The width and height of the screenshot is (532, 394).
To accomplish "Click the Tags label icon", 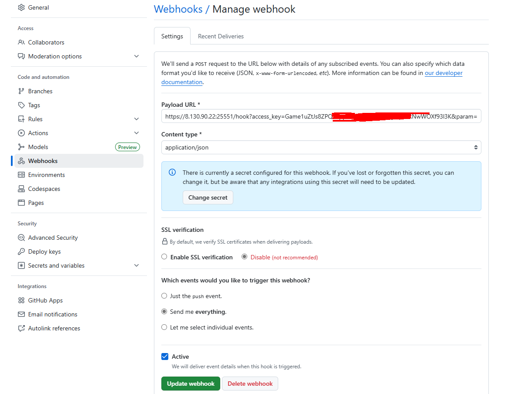I will pos(21,105).
